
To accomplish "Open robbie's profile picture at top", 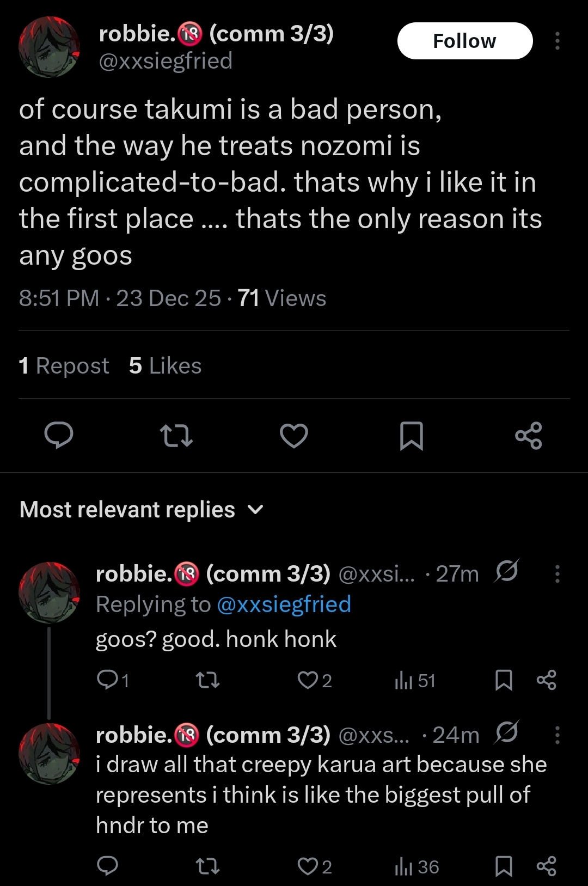I will pos(49,46).
